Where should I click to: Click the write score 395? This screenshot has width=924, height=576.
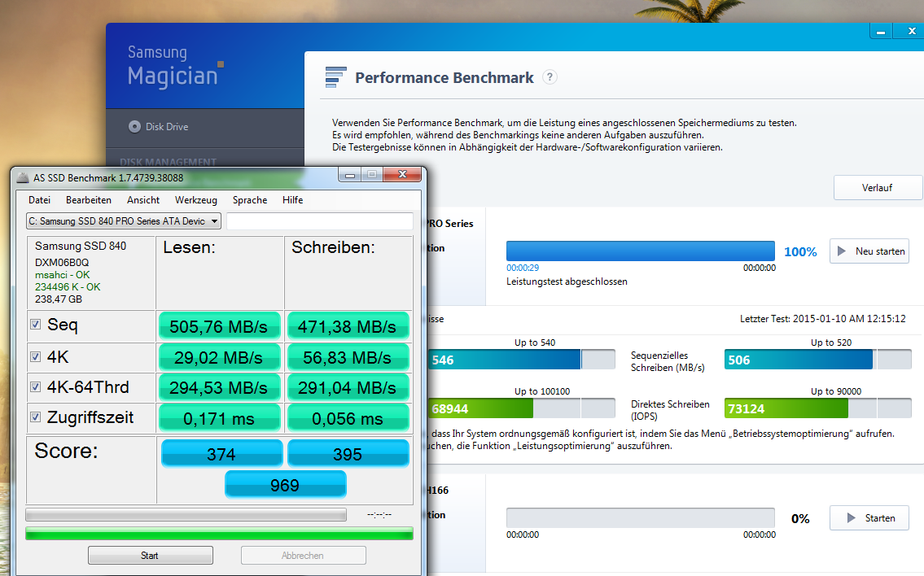(x=348, y=453)
